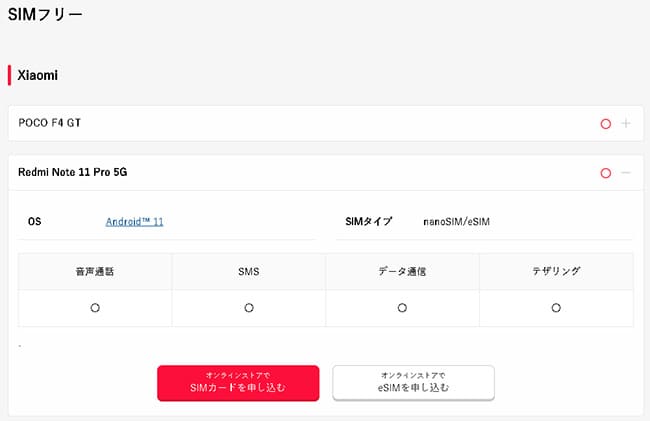This screenshot has width=650, height=421.
Task: Click the circle under テザリング
Action: point(556,308)
